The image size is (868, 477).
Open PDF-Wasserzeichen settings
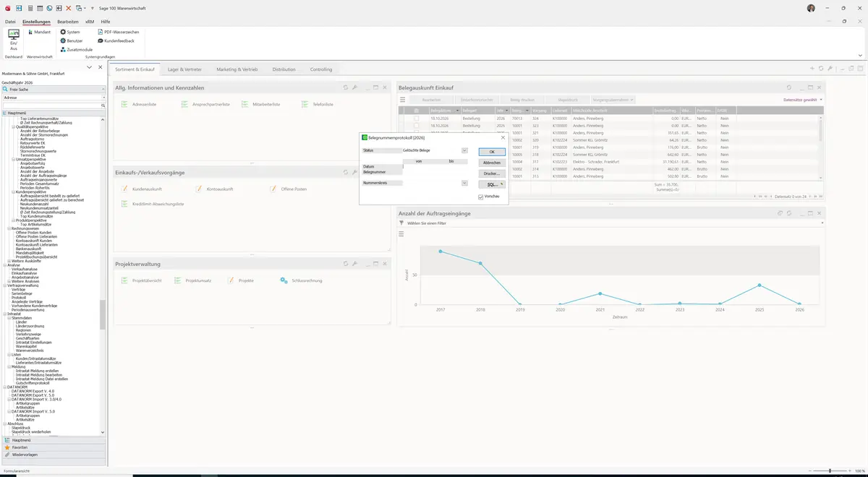[118, 32]
